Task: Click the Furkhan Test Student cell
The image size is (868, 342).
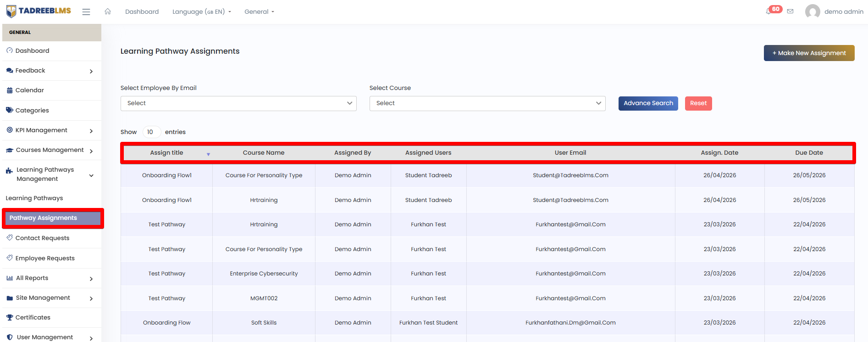Action: click(x=428, y=323)
